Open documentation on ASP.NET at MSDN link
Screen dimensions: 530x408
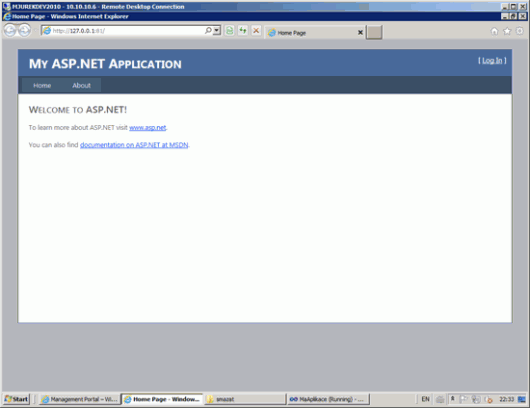click(134, 145)
